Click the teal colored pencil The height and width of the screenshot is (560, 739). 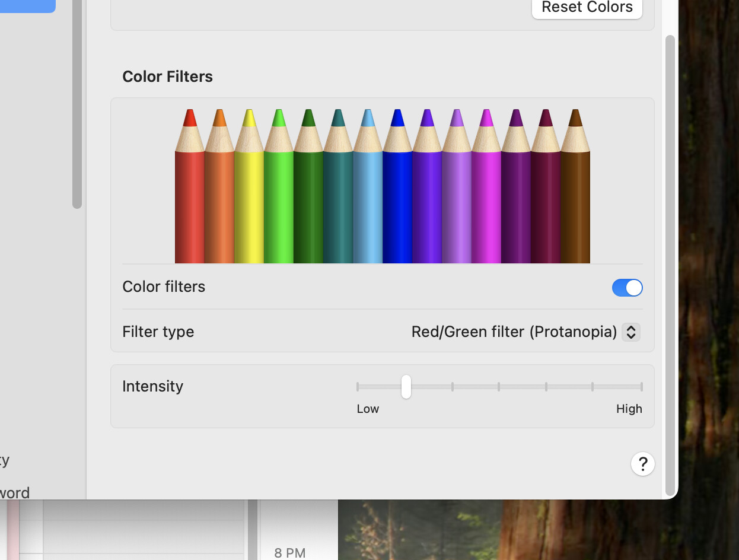338,202
